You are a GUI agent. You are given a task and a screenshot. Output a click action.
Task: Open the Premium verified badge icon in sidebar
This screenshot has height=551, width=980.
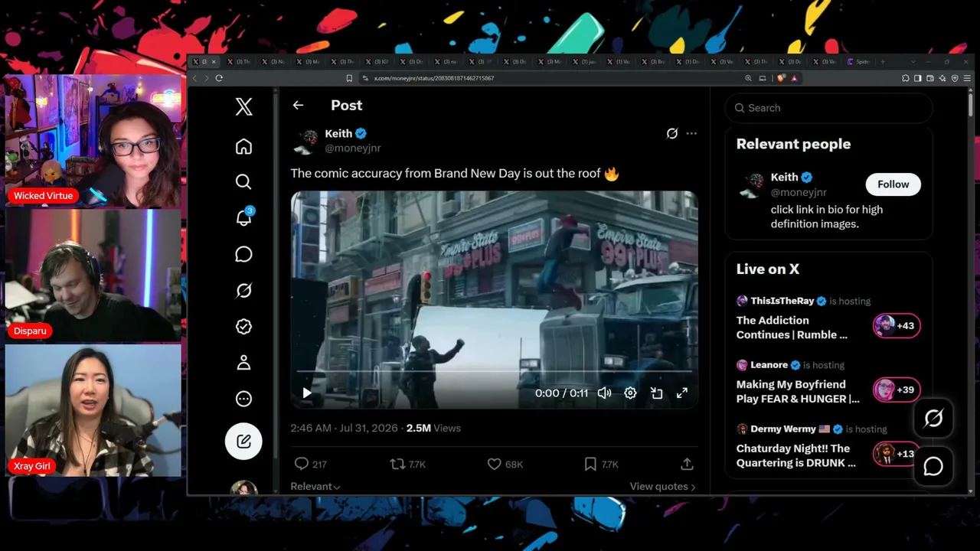tap(243, 326)
